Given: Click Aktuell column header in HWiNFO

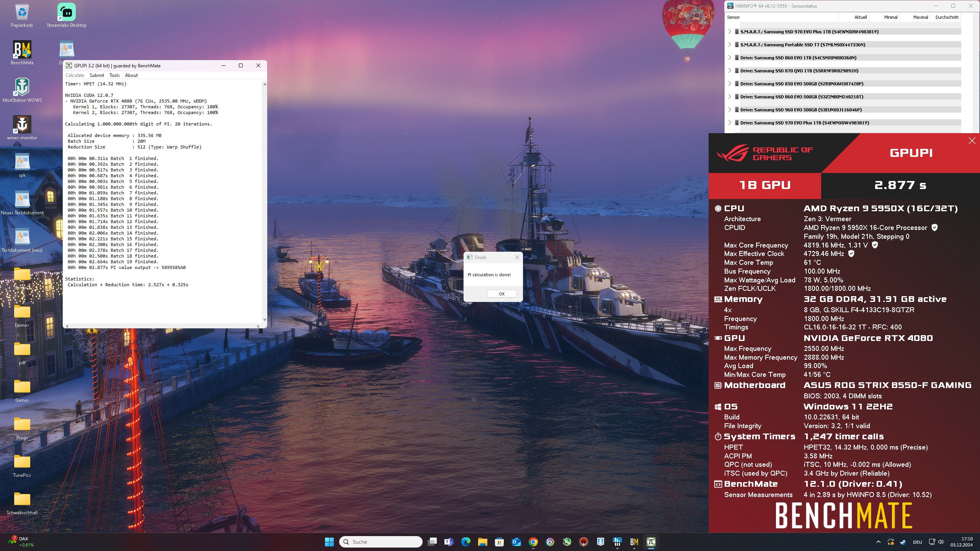Looking at the screenshot, I should (x=854, y=17).
